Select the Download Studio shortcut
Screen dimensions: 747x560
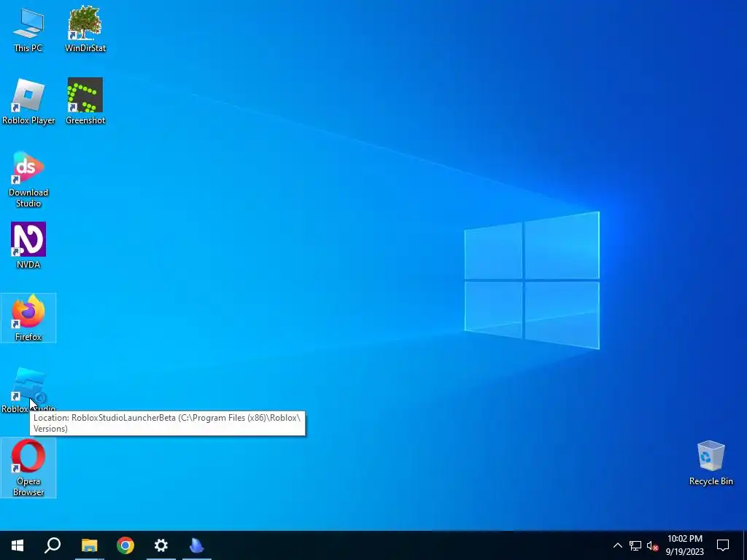[x=28, y=179]
